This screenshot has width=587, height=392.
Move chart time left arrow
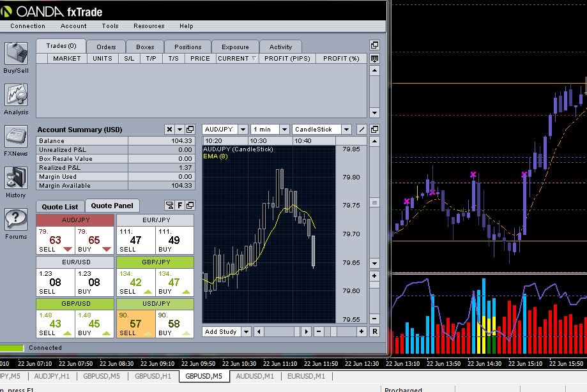tap(259, 332)
